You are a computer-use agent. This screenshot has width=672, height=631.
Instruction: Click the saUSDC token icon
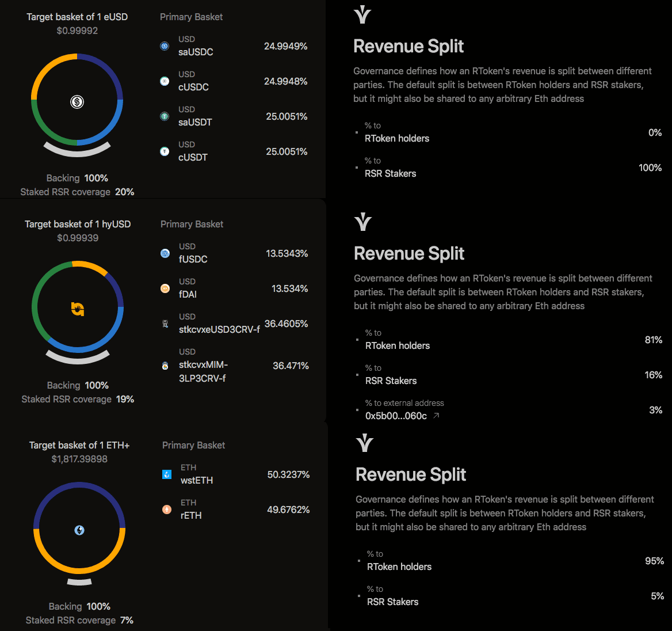coord(165,46)
